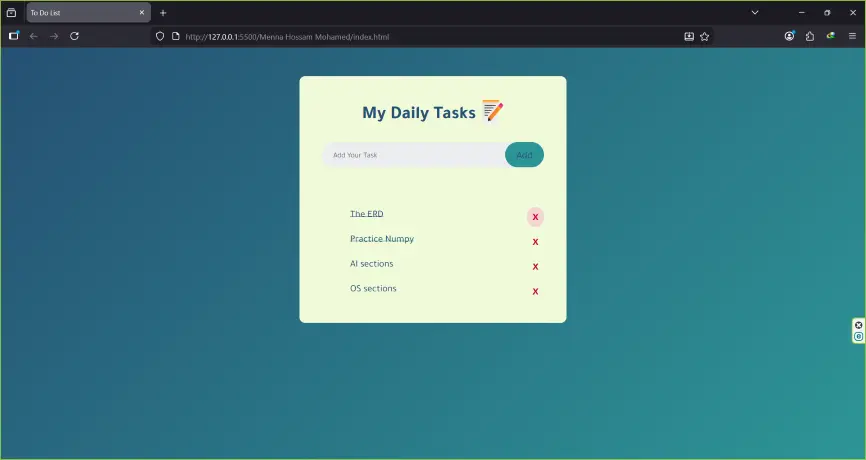Image resolution: width=866 pixels, height=460 pixels.
Task: Open the Firefox account icon
Action: pos(789,36)
